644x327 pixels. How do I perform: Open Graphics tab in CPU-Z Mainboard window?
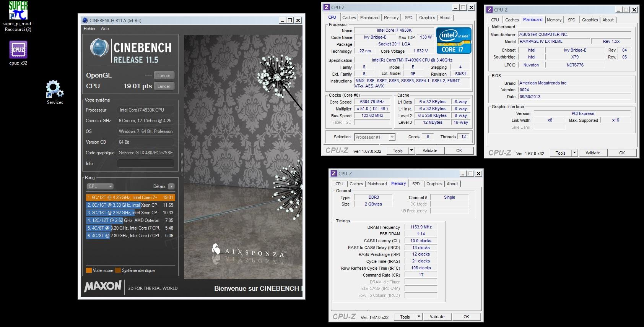tap(590, 20)
